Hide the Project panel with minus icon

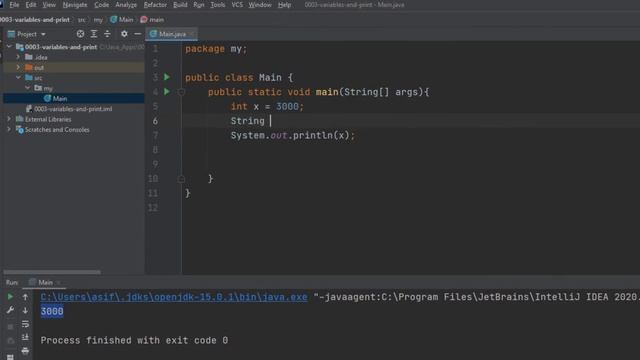coord(138,34)
